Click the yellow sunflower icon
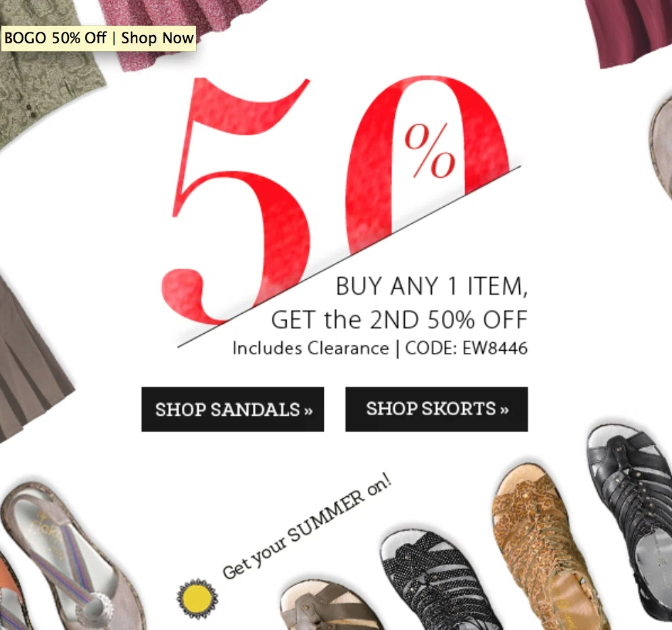The image size is (672, 630). click(x=197, y=599)
